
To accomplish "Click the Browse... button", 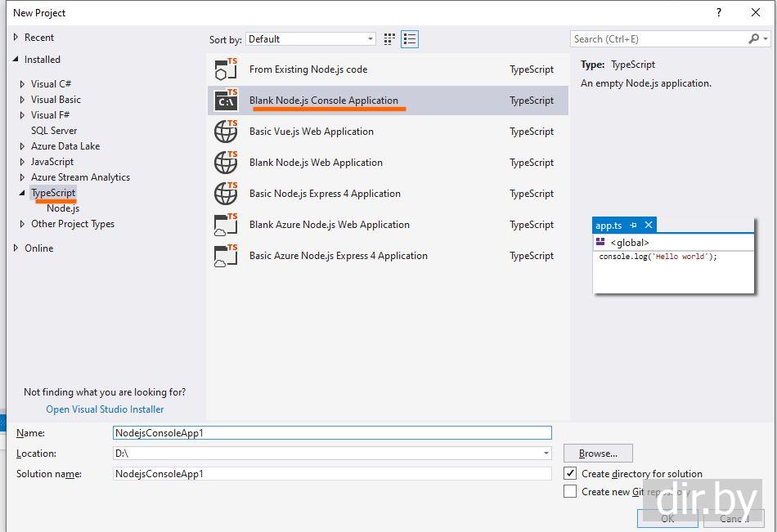I will [598, 454].
